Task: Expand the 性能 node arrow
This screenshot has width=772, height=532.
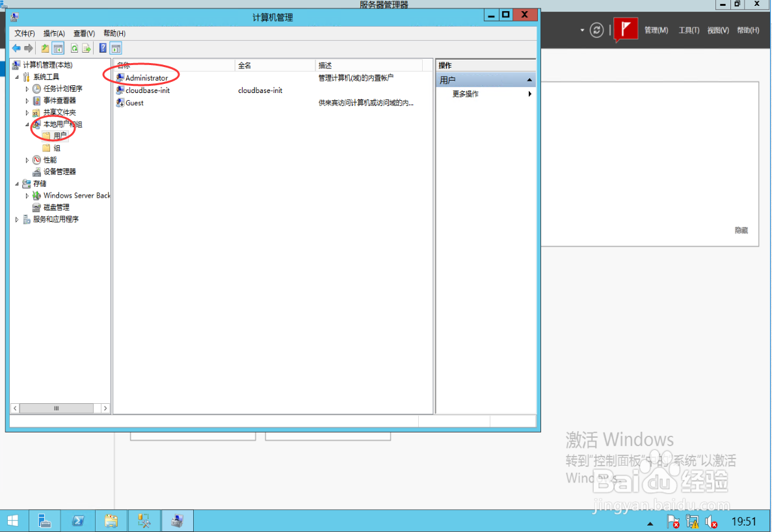Action: (x=27, y=160)
